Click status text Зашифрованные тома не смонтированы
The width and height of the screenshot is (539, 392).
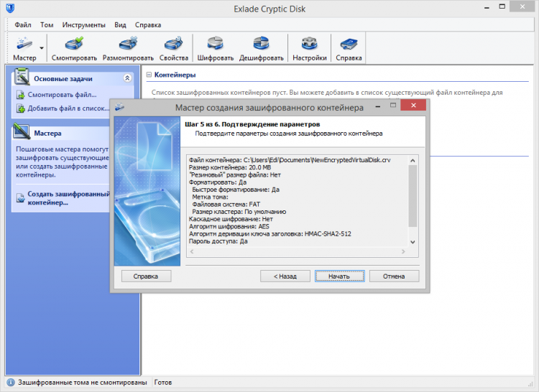tap(83, 383)
